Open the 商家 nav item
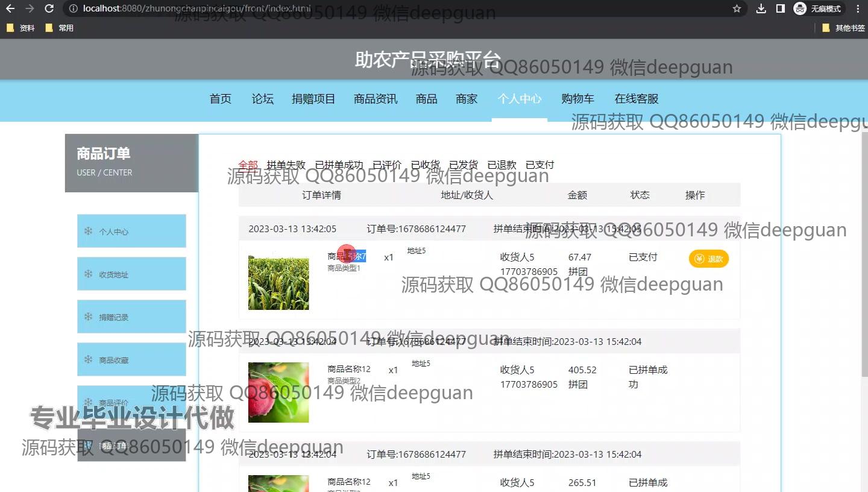 (x=467, y=99)
